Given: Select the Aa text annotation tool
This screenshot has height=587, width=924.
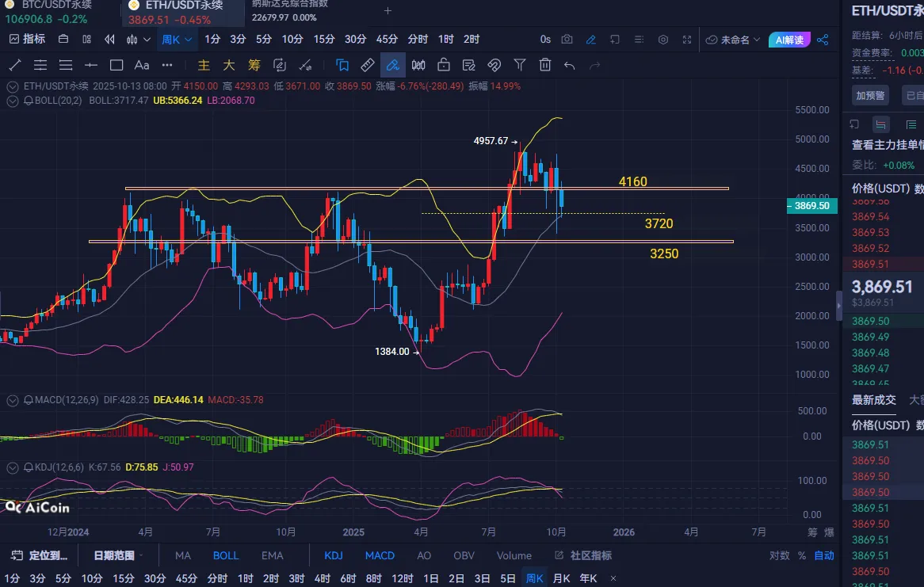Looking at the screenshot, I should coord(142,65).
